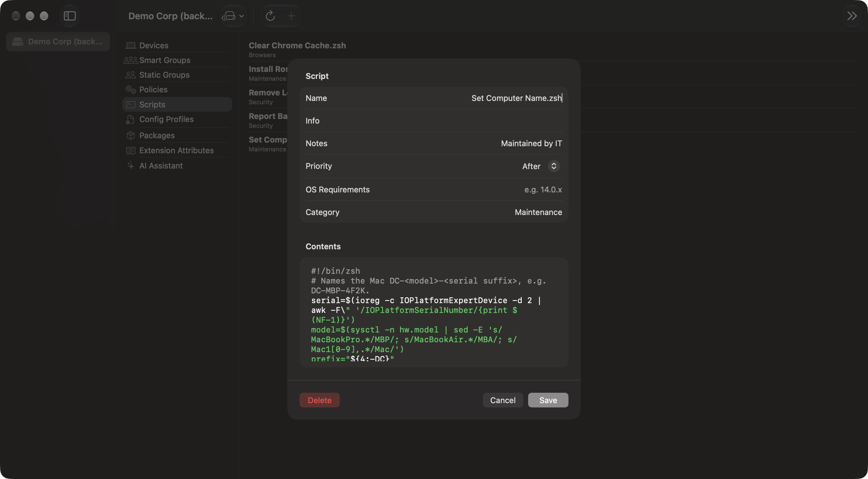Click the AI Assistant sparkle icon
The width and height of the screenshot is (868, 479).
[131, 165]
